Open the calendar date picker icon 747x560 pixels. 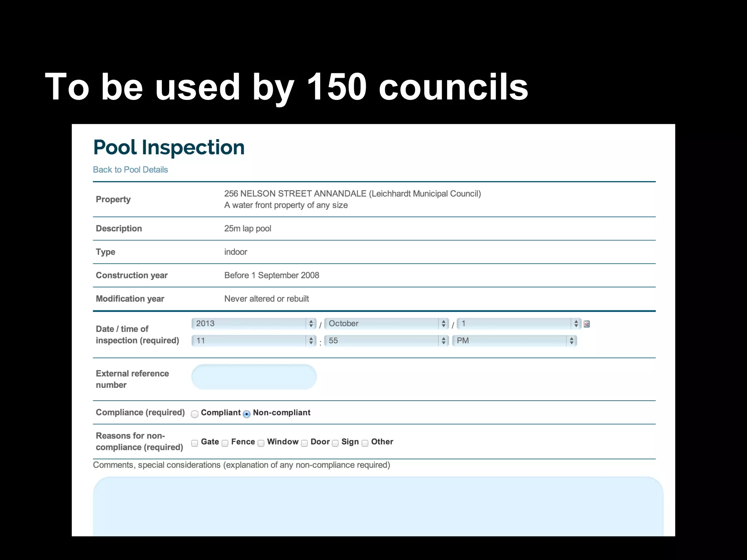pyautogui.click(x=587, y=324)
